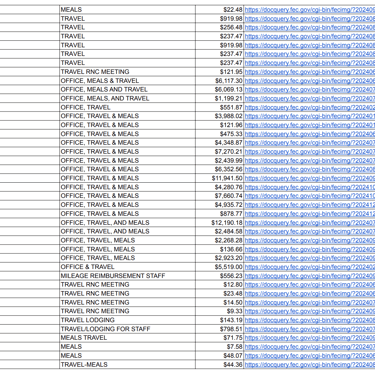Select the $256.48 amount cell
375x375 pixels.
pos(220,27)
